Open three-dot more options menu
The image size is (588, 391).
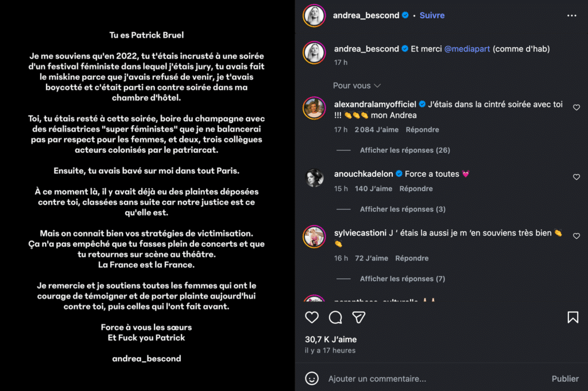(571, 16)
